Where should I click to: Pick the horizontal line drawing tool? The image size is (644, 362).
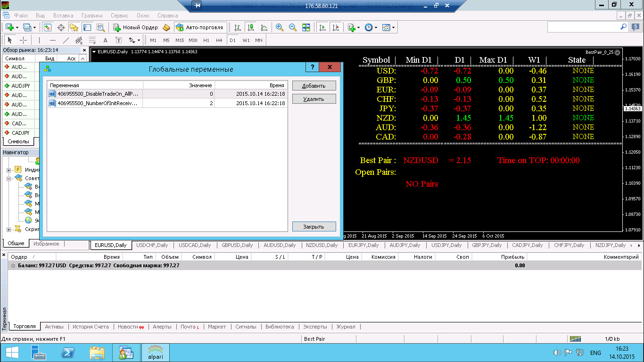coord(52,40)
